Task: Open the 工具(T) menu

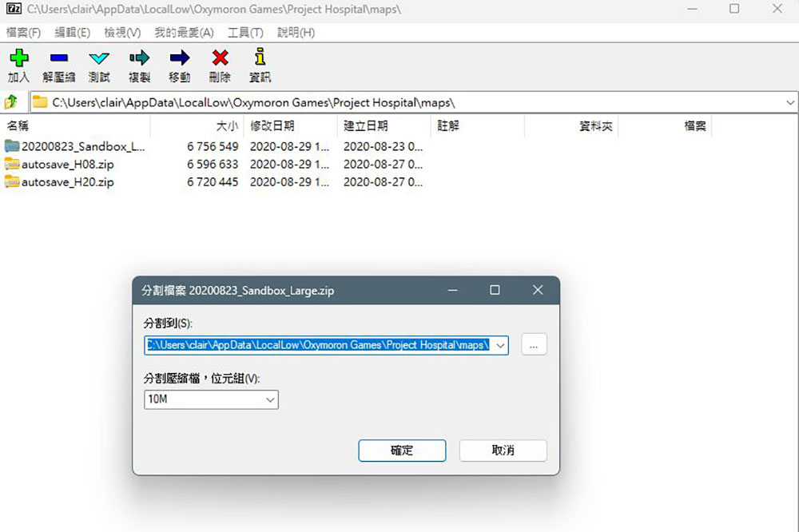Action: pyautogui.click(x=245, y=33)
